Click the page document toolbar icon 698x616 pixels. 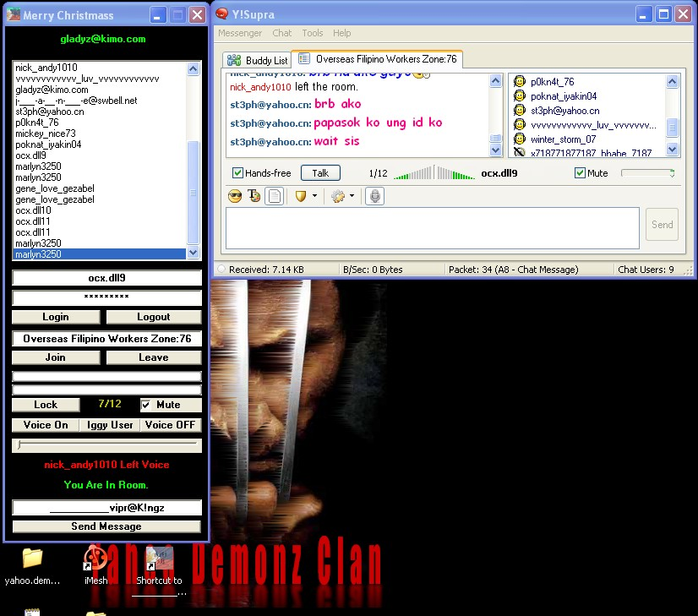pyautogui.click(x=274, y=196)
